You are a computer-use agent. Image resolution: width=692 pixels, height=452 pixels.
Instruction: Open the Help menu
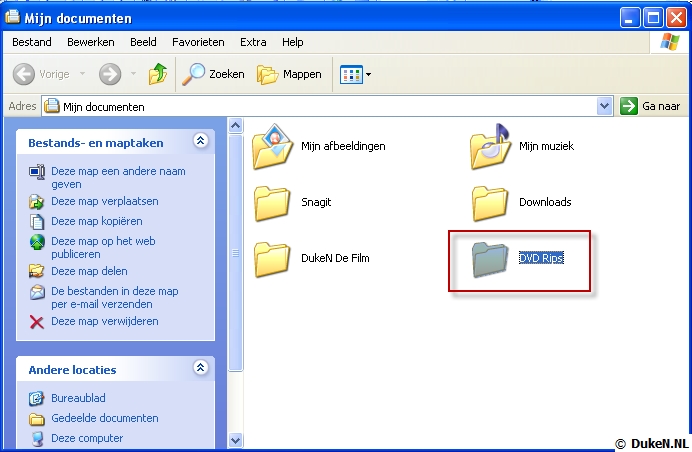[293, 42]
